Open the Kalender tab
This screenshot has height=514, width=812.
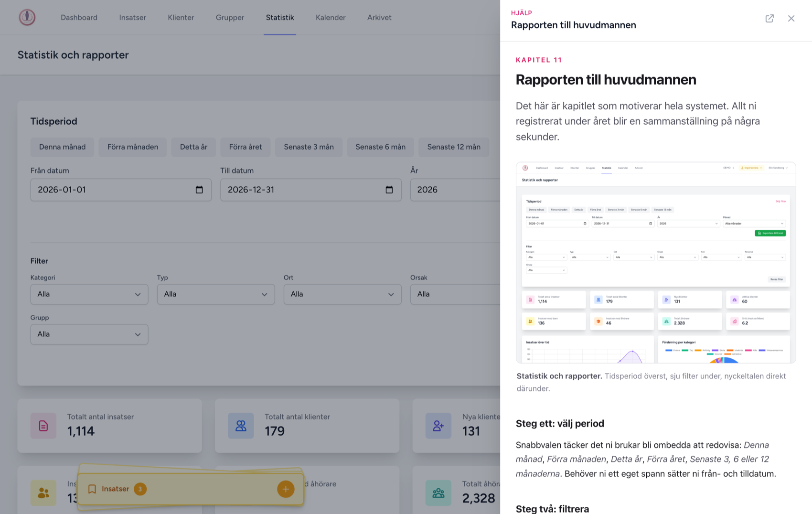[331, 18]
